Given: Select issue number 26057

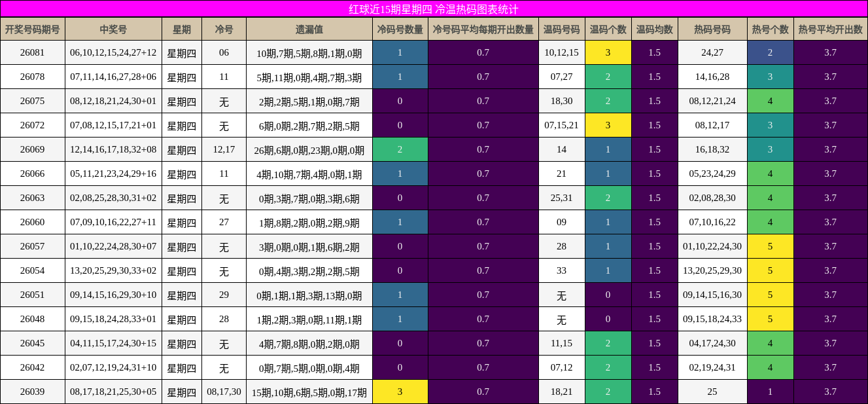Looking at the screenshot, I should pyautogui.click(x=33, y=246).
